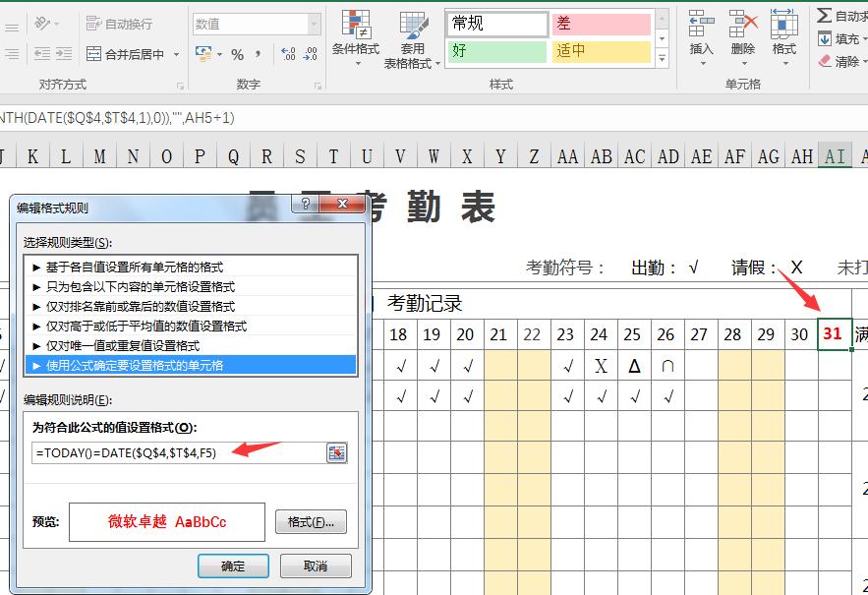Click the 确定 button to confirm rule
This screenshot has height=595, width=868.
pyautogui.click(x=233, y=565)
